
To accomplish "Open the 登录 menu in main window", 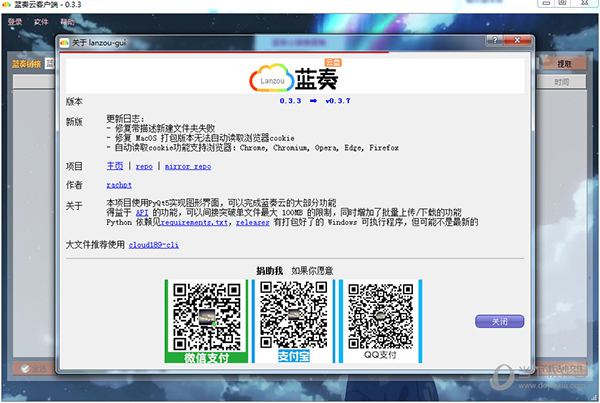I will tap(15, 22).
